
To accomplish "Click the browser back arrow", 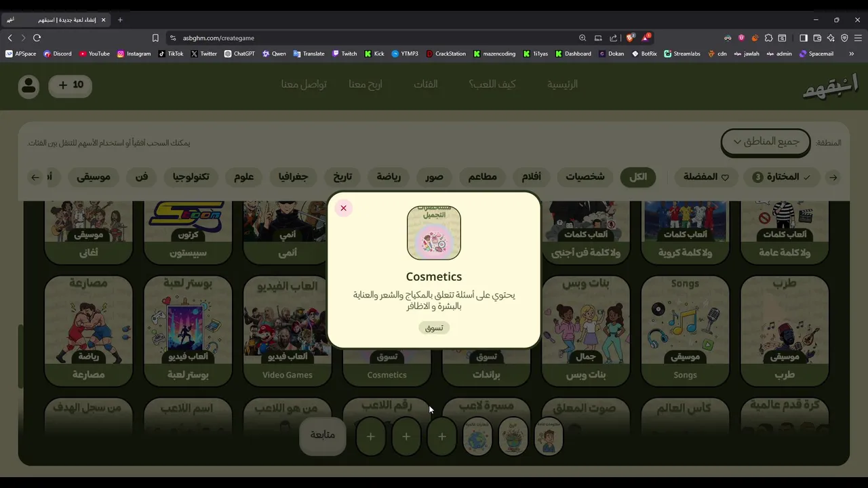I will point(9,38).
